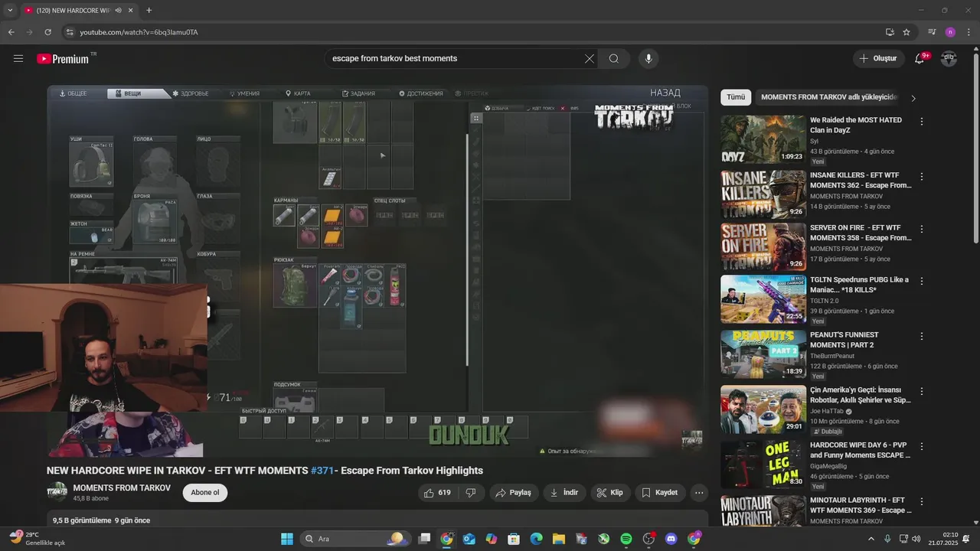Open MINOTAUR LABYRINTH video title
The image size is (980, 551).
[861, 505]
